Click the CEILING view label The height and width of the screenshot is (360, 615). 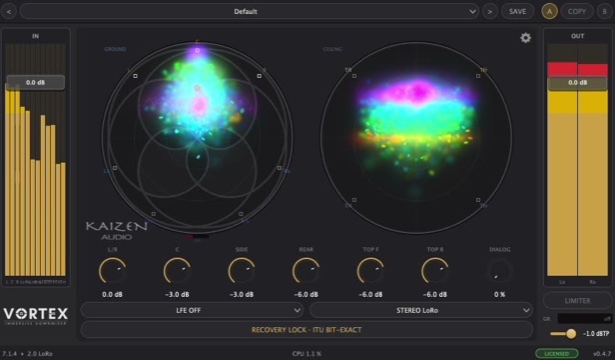click(333, 49)
